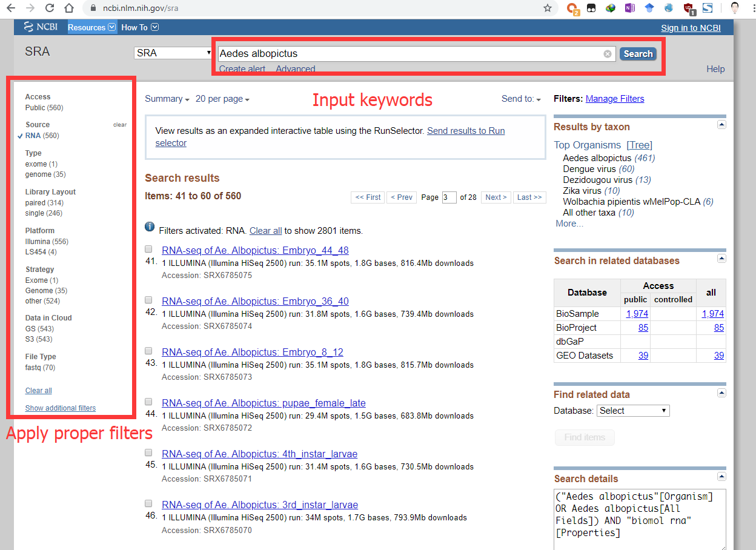Click the blue info icon near filters message
Screen dimensions: 756x550
pyautogui.click(x=150, y=227)
